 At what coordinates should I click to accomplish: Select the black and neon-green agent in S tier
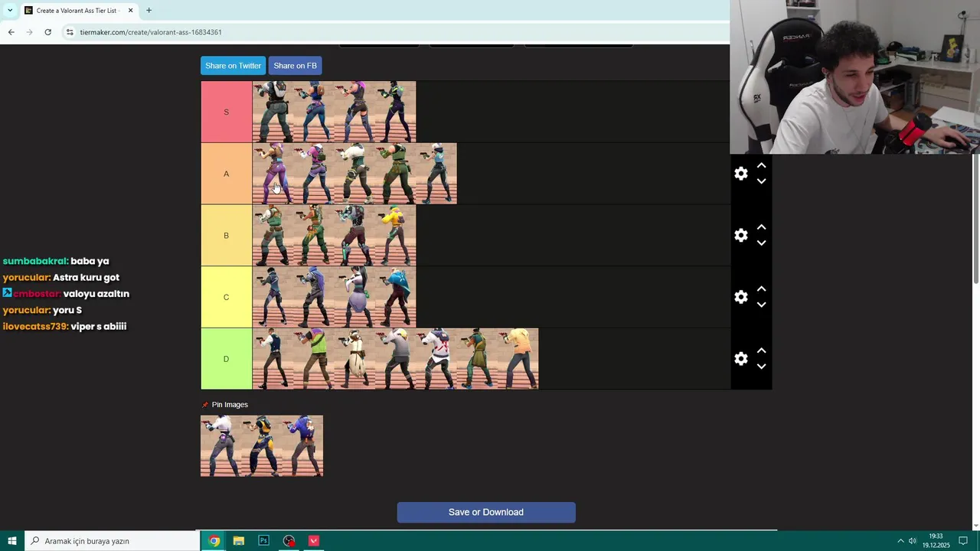click(x=396, y=112)
